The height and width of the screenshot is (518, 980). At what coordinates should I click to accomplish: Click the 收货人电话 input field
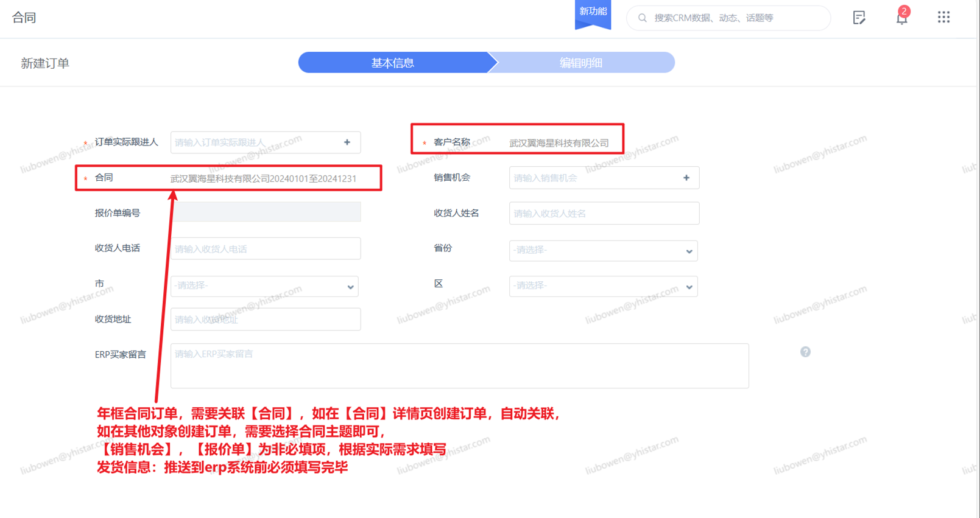click(x=266, y=249)
